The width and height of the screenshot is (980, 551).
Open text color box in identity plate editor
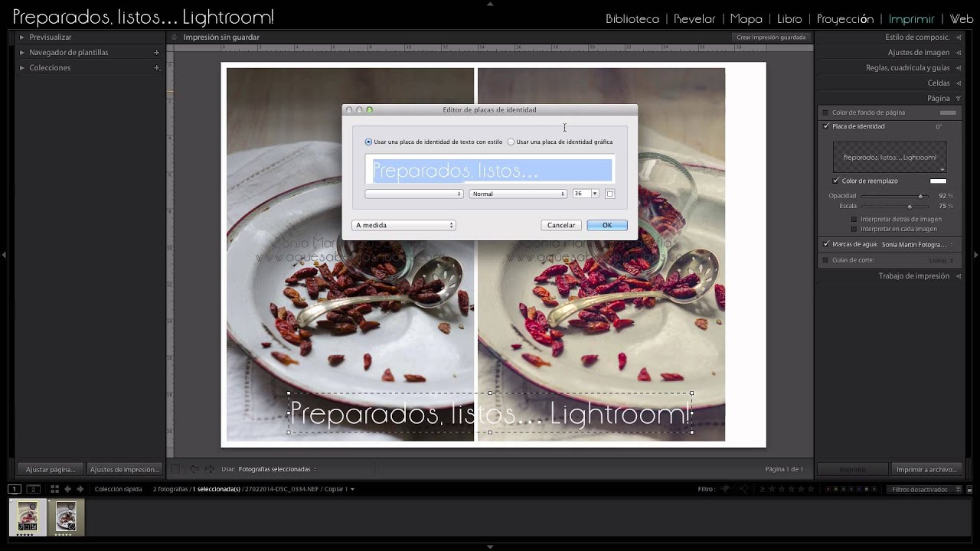(609, 194)
